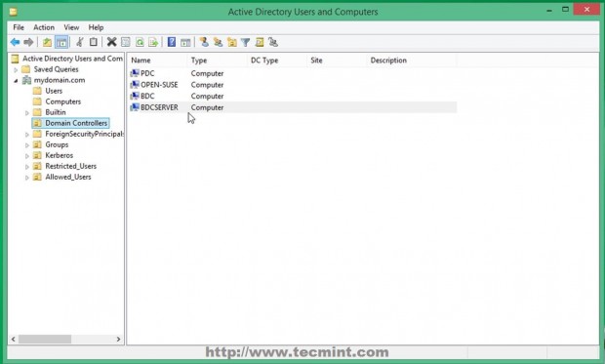Click the Create new group icon
The image size is (605, 364).
click(218, 42)
